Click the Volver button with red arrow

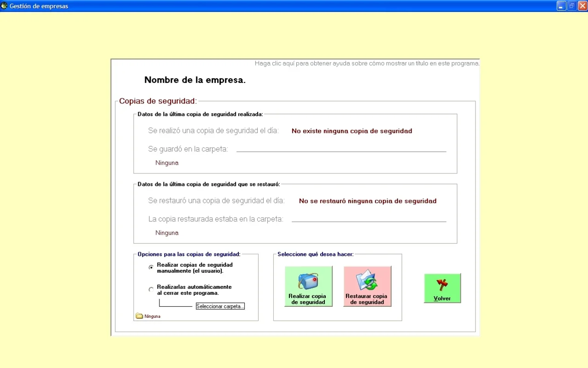tap(442, 288)
